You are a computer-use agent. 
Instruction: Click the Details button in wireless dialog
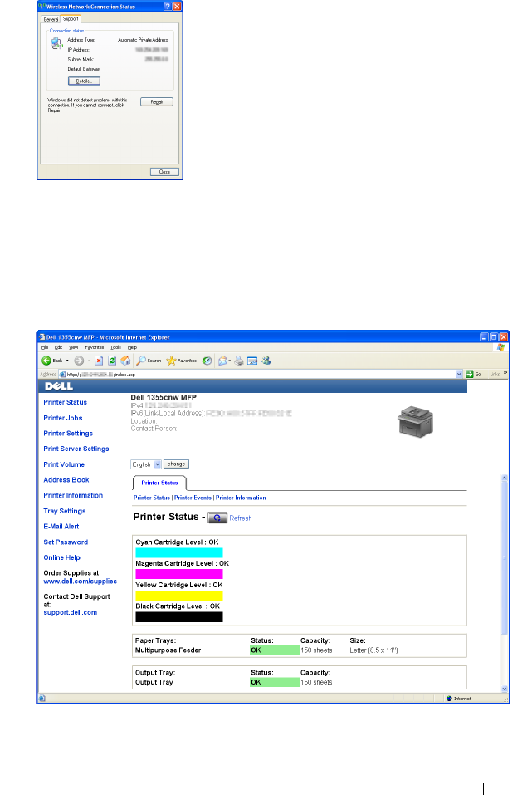pyautogui.click(x=84, y=81)
